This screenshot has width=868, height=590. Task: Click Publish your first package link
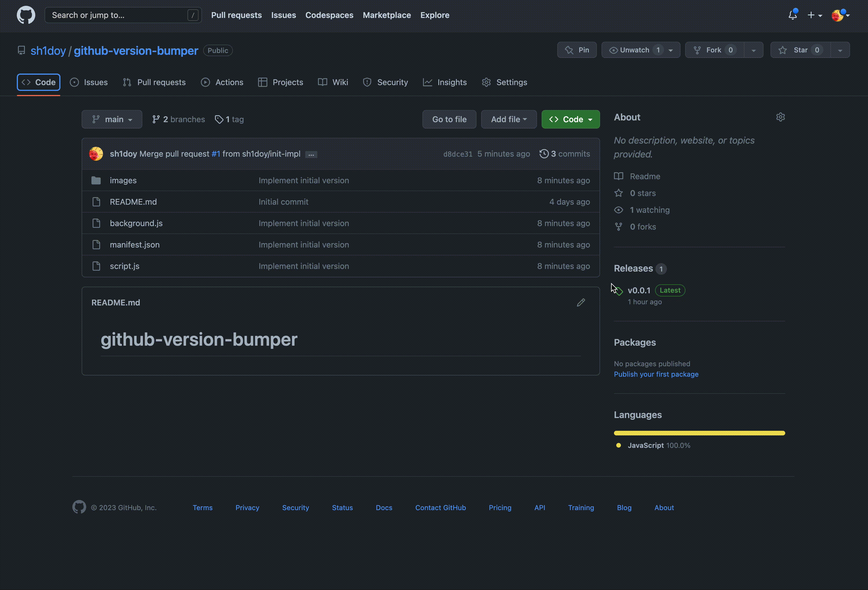tap(656, 374)
